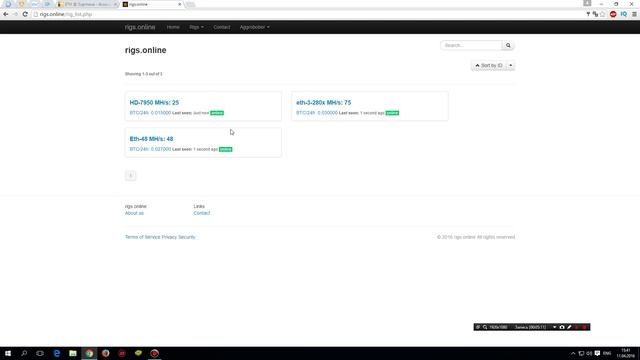Click the taskbar search magnifier
Image resolution: width=640 pixels, height=360 pixels.
[24, 353]
